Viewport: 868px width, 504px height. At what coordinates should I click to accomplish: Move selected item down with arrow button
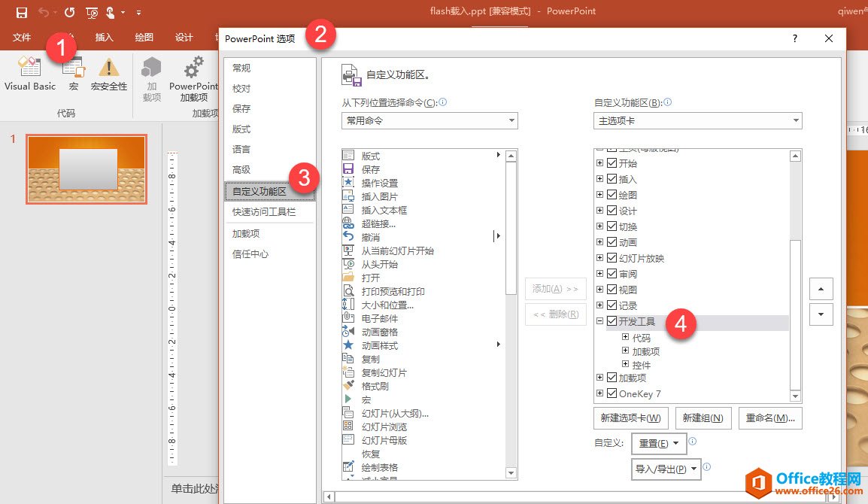tap(821, 314)
